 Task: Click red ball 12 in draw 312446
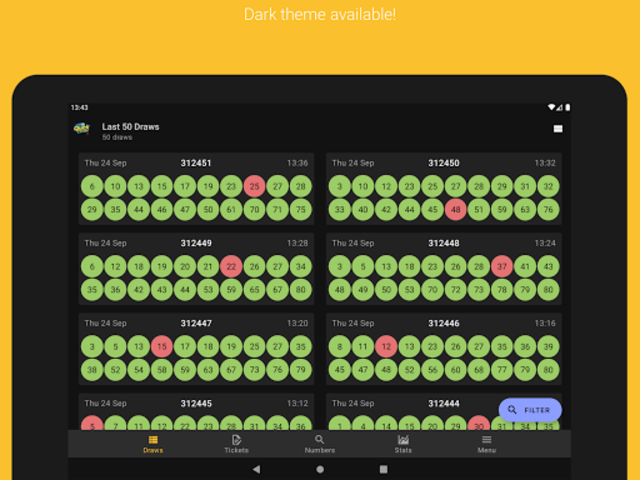pyautogui.click(x=386, y=346)
